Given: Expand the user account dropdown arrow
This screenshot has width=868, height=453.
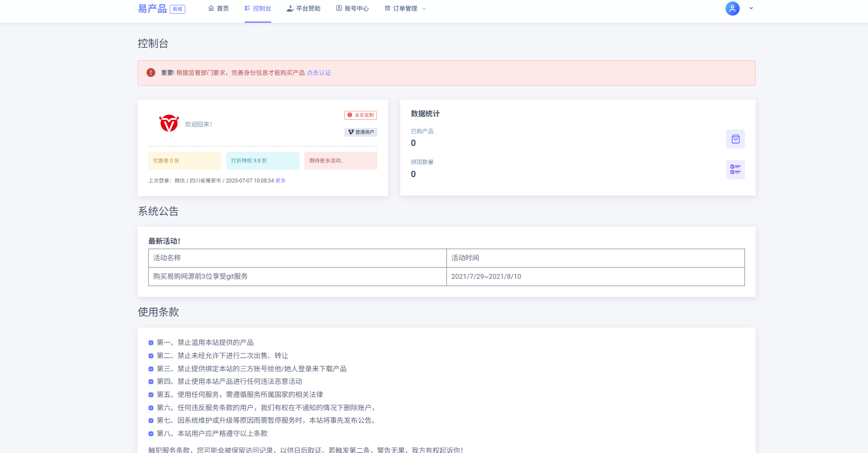Looking at the screenshot, I should [x=751, y=8].
